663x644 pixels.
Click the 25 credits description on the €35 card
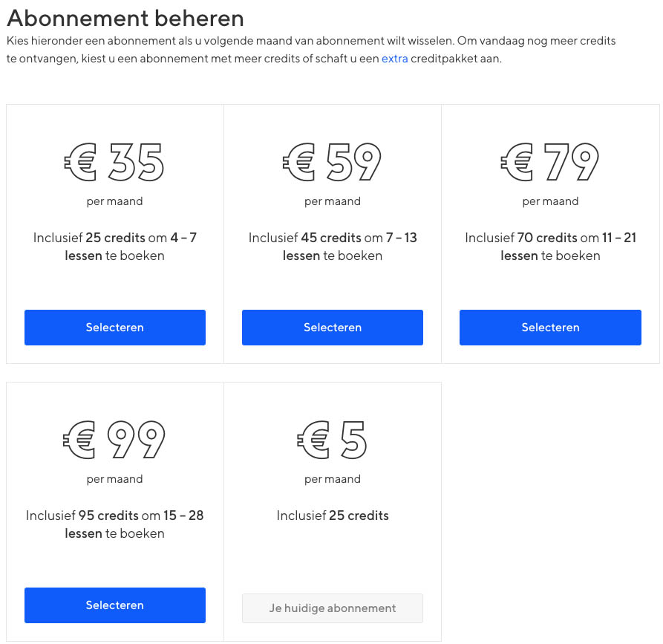114,246
